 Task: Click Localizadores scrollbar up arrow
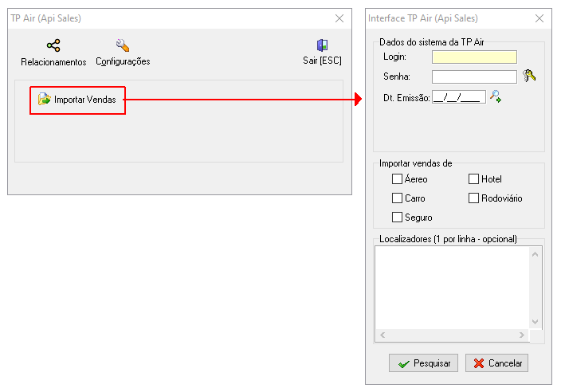pyautogui.click(x=535, y=254)
